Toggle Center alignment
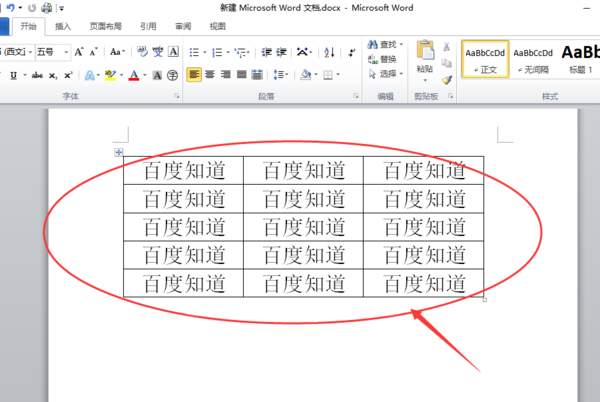The image size is (600, 402). [x=210, y=75]
